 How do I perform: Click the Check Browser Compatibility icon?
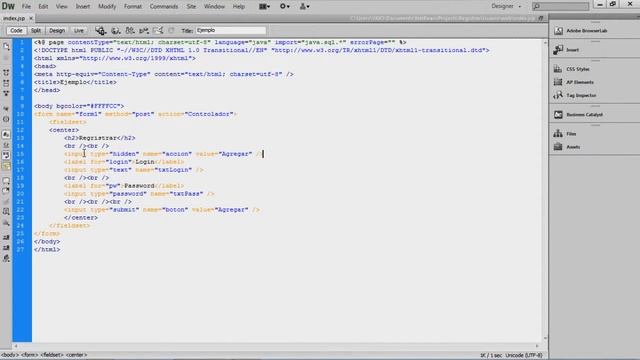click(x=158, y=31)
